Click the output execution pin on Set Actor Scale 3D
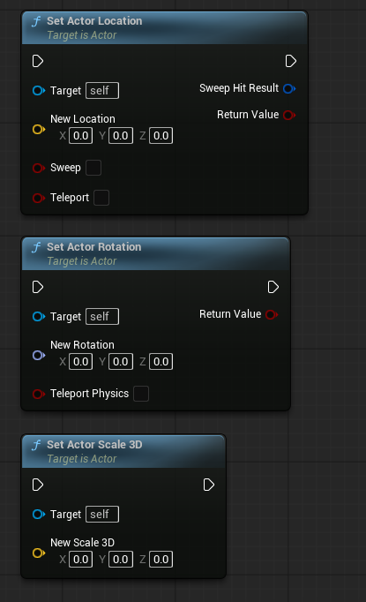The width and height of the screenshot is (366, 602). point(209,485)
